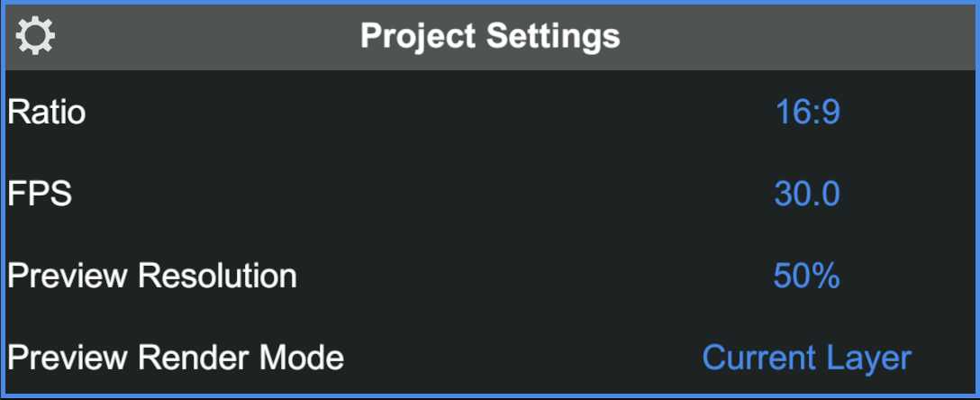980x400 pixels.
Task: Click the word "Layer" in the blue value
Action: point(872,358)
